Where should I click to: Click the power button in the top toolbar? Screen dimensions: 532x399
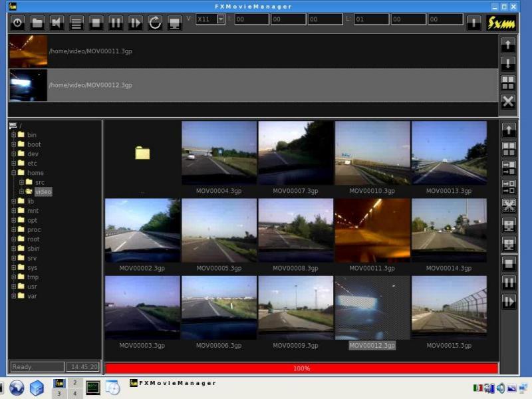point(18,23)
